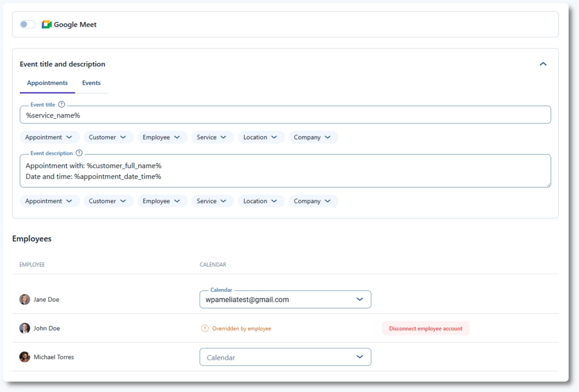Click the Event title help icon
Viewport: 579px width, 392px height.
[62, 105]
